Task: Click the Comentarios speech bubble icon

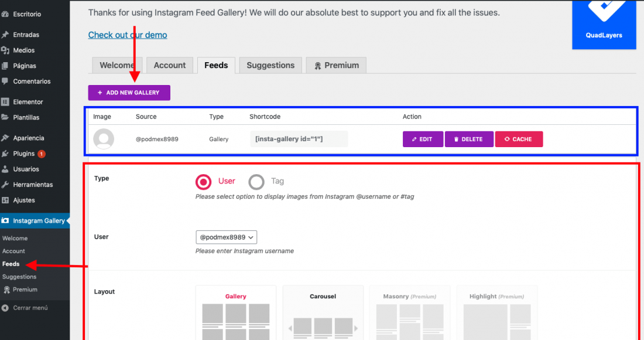Action: [x=5, y=81]
